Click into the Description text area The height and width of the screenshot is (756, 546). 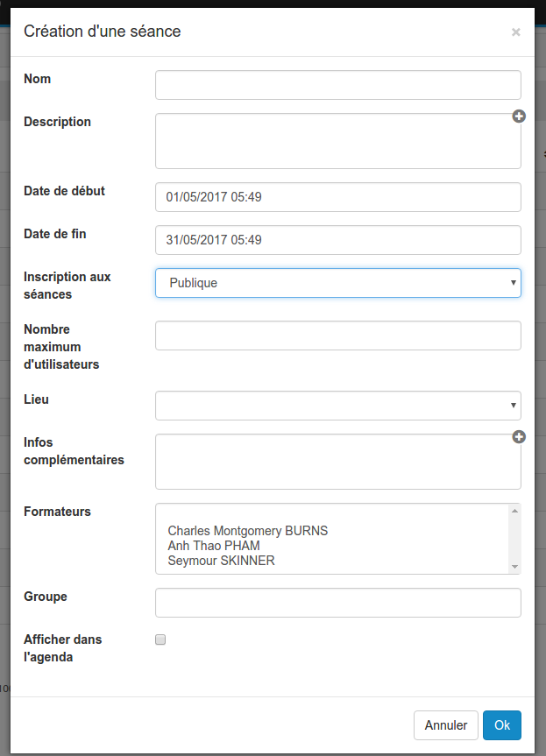(x=338, y=141)
